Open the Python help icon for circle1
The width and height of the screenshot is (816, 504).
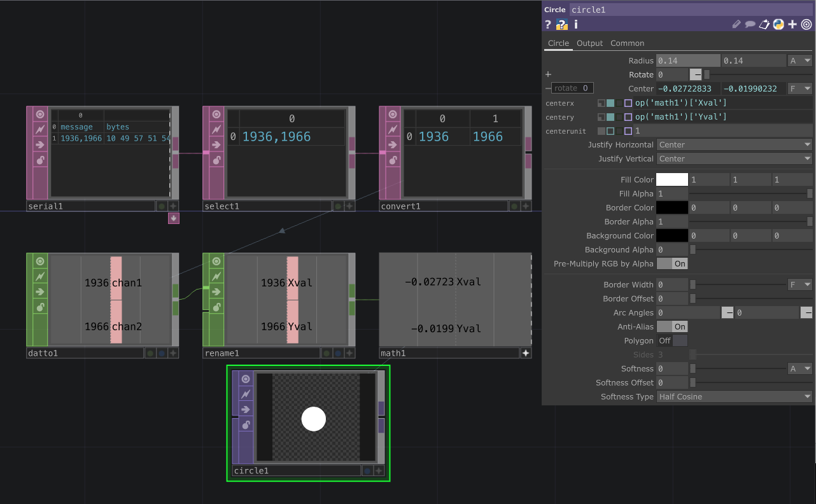(x=561, y=25)
